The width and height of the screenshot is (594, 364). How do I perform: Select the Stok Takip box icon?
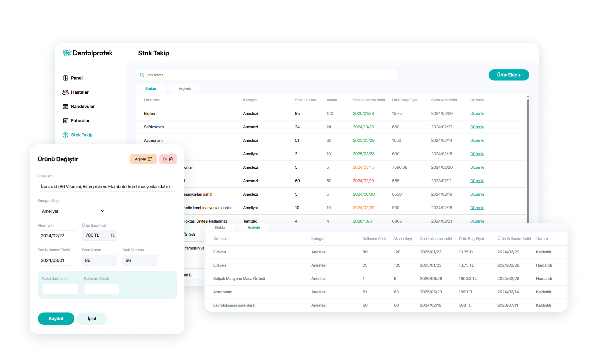click(x=65, y=135)
